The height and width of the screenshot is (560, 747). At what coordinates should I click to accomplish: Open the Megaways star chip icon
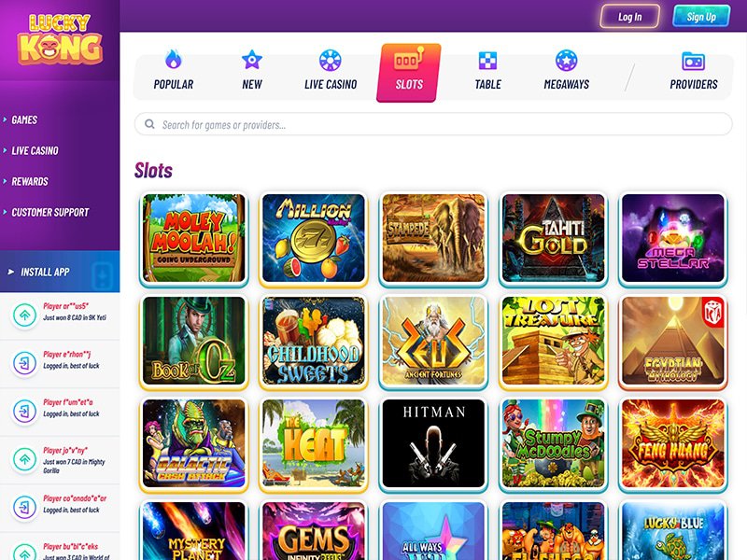click(567, 61)
